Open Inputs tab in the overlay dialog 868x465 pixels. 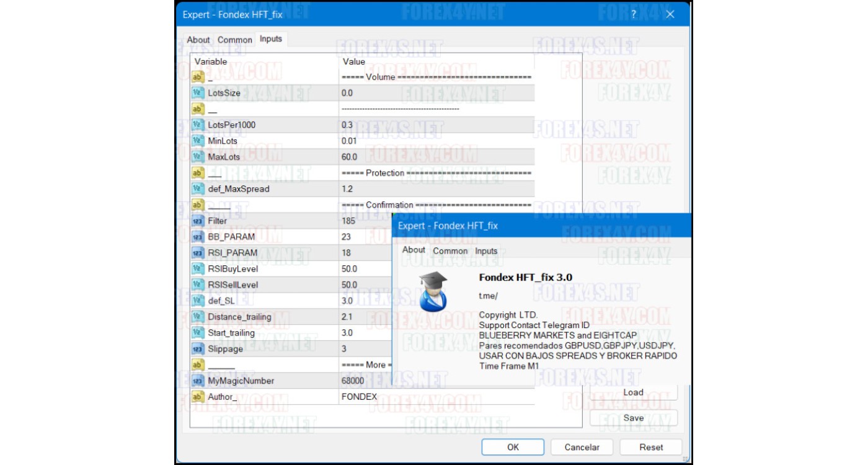486,251
